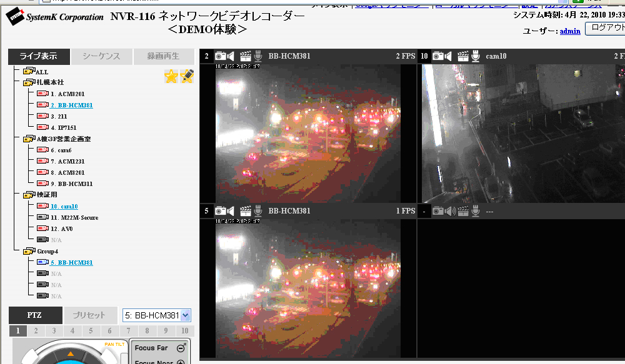Click N/A entry under 検証用 group
The width and height of the screenshot is (625, 364).
[x=56, y=240]
